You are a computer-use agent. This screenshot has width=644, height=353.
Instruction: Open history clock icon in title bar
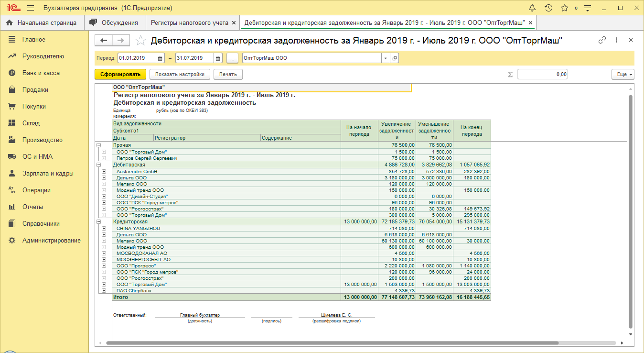(548, 8)
